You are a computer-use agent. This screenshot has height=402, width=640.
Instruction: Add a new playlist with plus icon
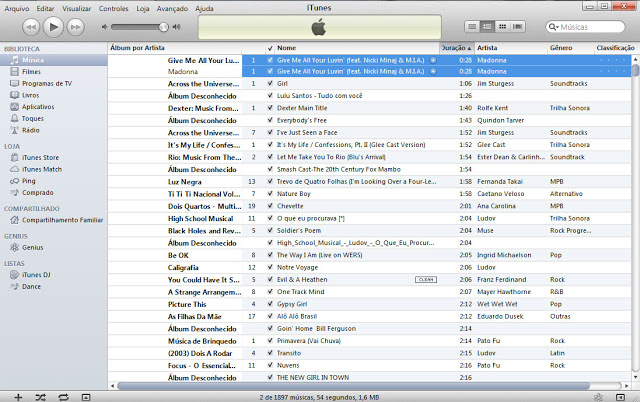point(17,396)
